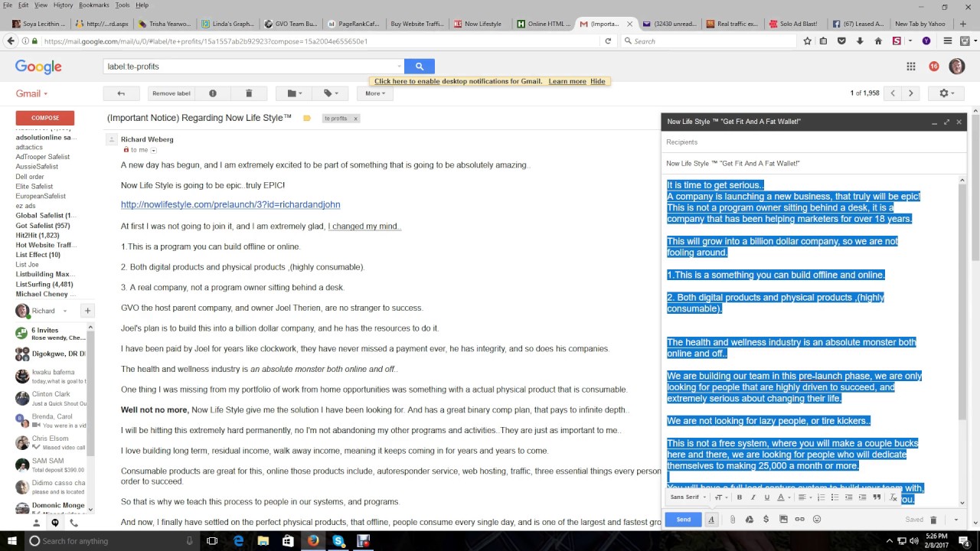The height and width of the screenshot is (551, 980).
Task: Open the History menu
Action: point(64,5)
